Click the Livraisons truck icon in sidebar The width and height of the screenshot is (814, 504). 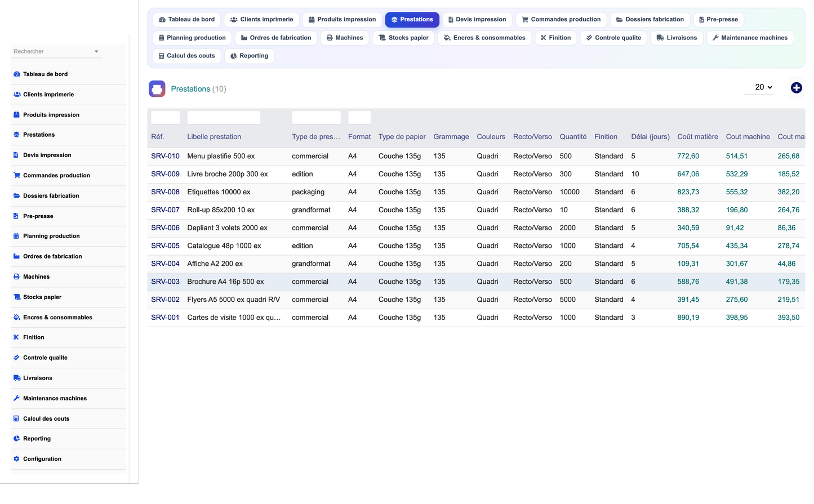(x=17, y=378)
